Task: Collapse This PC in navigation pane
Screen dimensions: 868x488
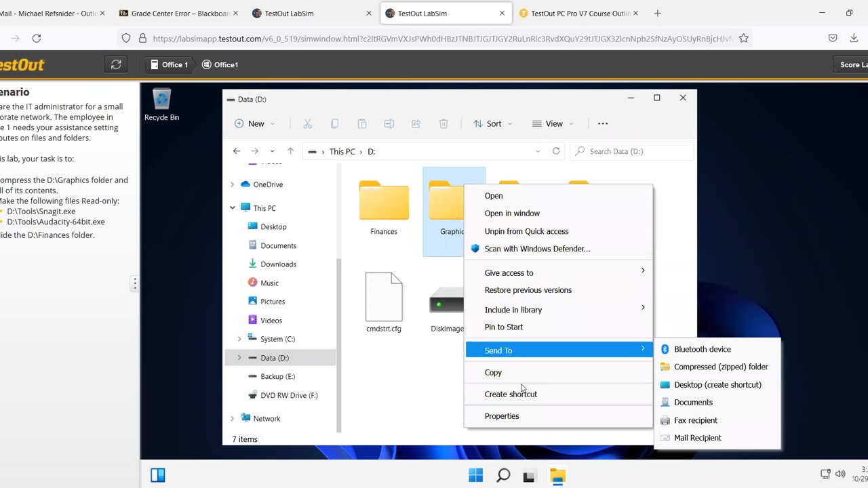Action: [x=232, y=208]
